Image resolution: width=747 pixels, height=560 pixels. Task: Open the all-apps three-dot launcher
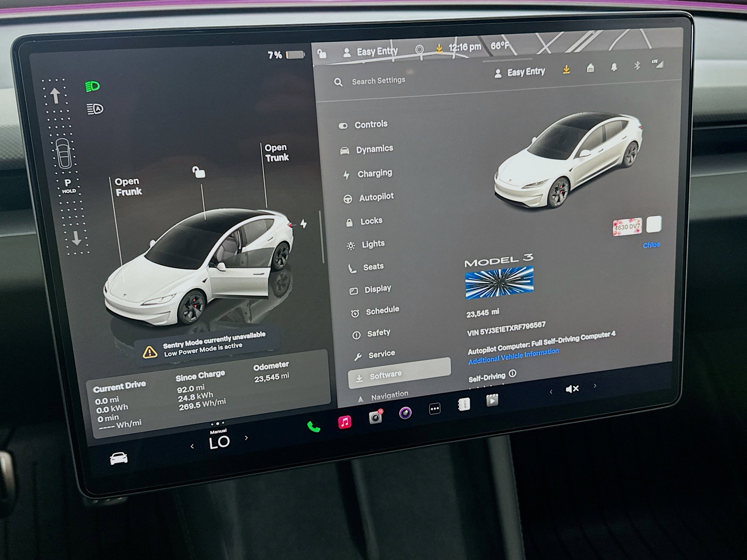435,409
